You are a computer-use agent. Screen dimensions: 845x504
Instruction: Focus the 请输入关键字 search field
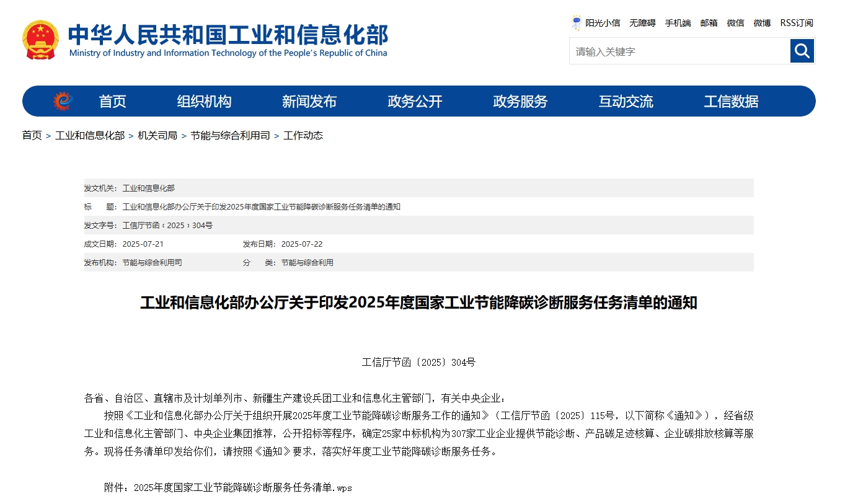click(679, 51)
